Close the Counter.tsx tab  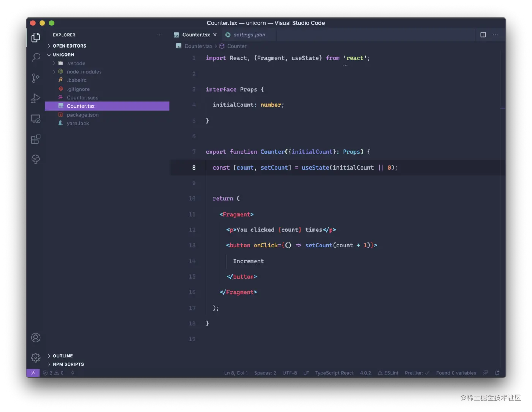215,35
